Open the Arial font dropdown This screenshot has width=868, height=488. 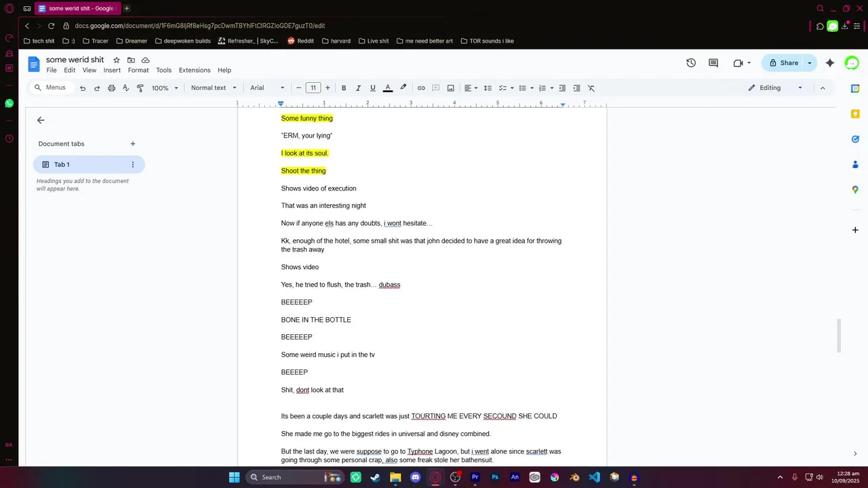pos(267,88)
